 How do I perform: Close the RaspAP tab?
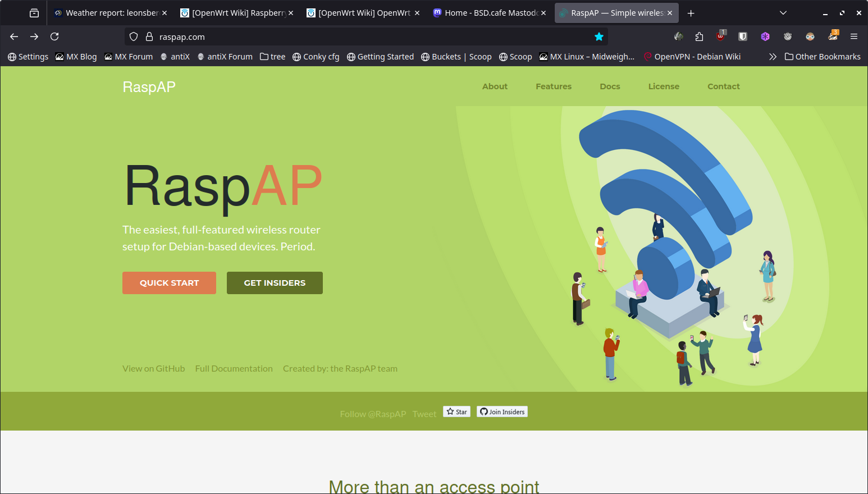pyautogui.click(x=670, y=13)
